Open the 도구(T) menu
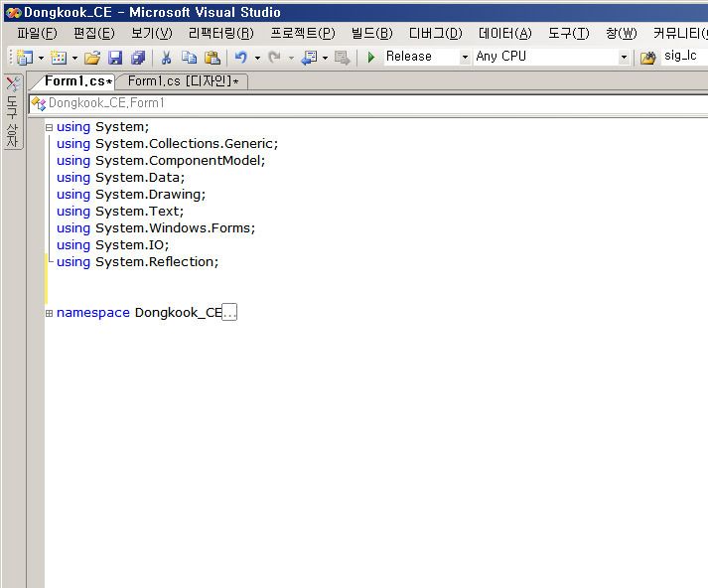Screen dimensions: 708x588 [x=568, y=34]
